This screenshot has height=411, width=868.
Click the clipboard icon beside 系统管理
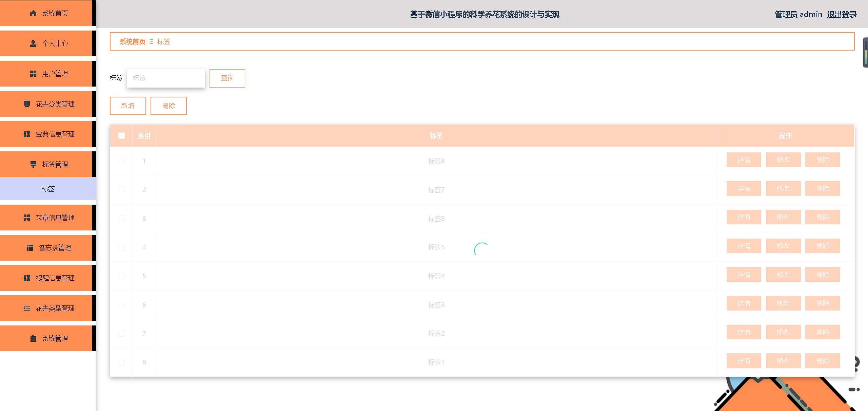(x=33, y=338)
